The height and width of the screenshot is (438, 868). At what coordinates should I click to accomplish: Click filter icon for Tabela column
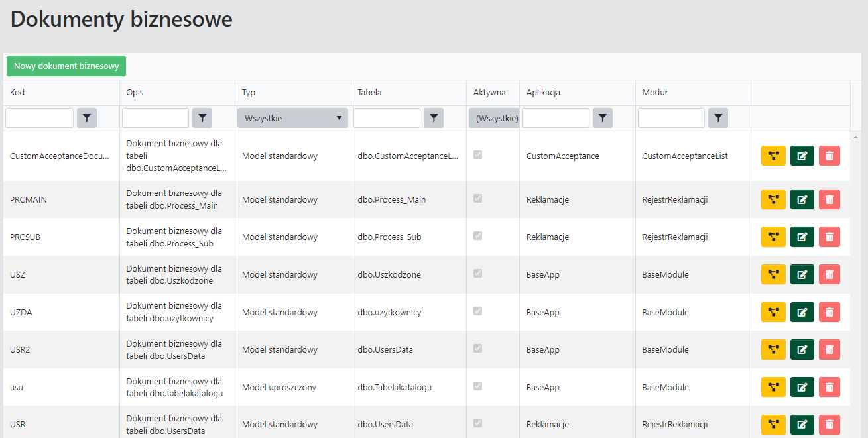click(x=434, y=118)
